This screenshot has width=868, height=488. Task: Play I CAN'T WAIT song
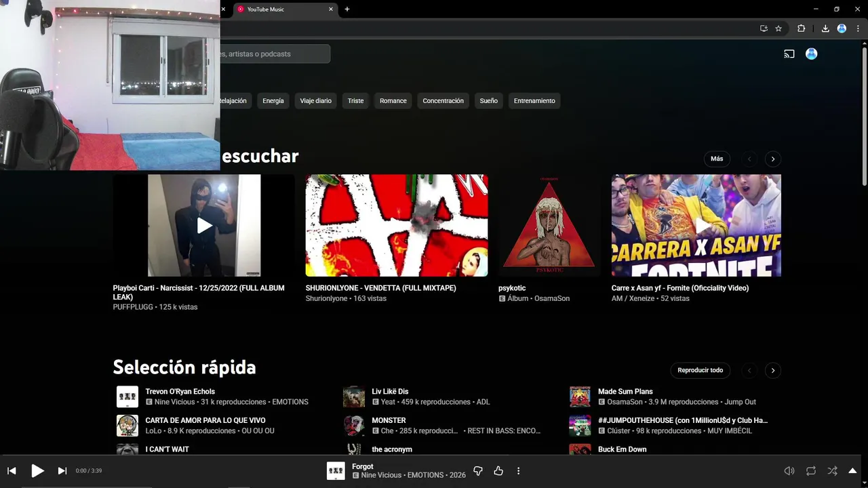pyautogui.click(x=167, y=449)
